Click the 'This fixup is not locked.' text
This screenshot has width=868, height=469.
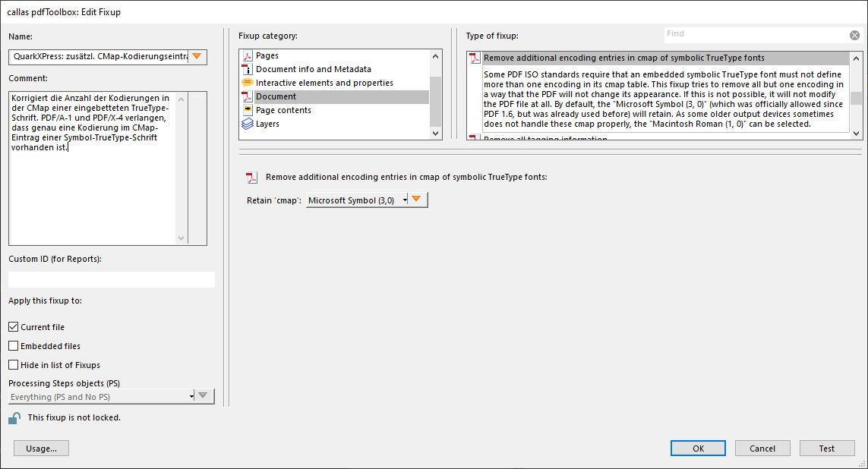click(74, 417)
